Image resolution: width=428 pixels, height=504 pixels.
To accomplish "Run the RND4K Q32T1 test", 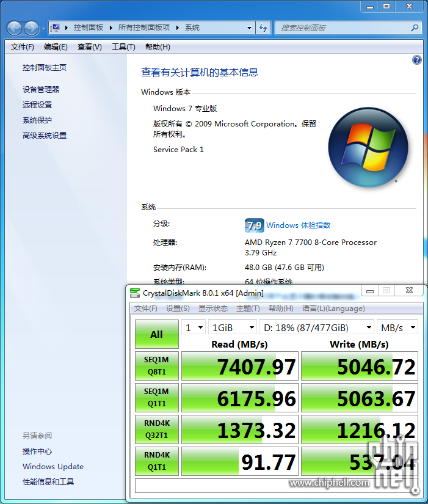I will click(157, 429).
